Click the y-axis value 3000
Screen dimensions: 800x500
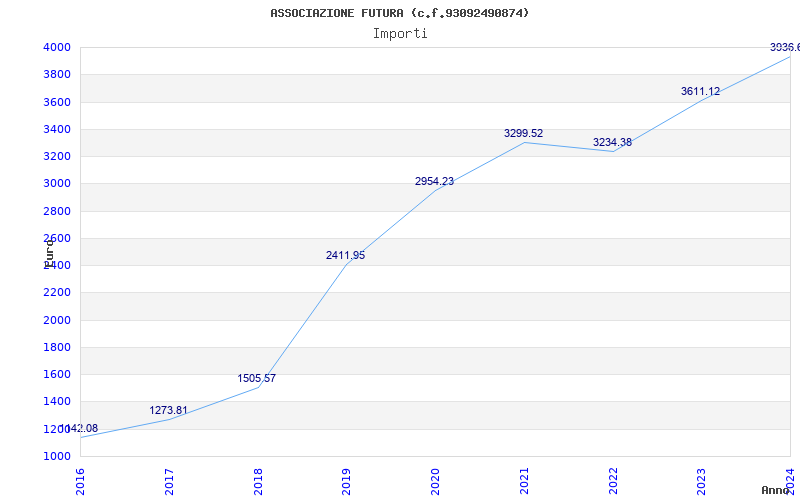click(57, 184)
